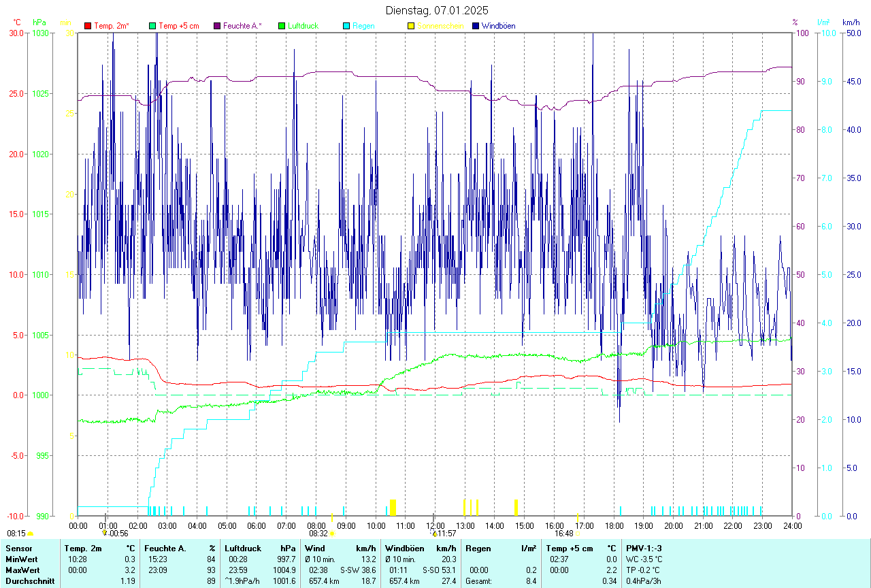Select the 'Windböen' legend label
The image size is (871, 588).
coord(498,26)
